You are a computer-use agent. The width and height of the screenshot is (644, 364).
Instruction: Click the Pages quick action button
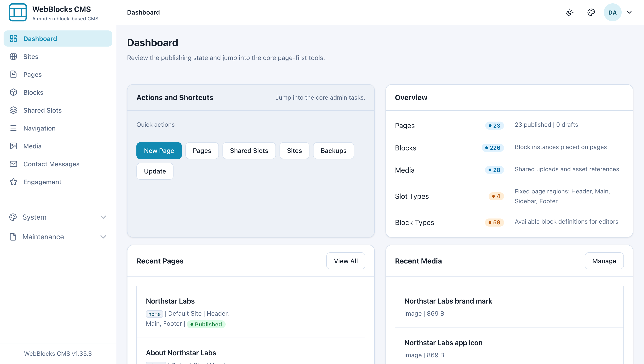pyautogui.click(x=202, y=151)
